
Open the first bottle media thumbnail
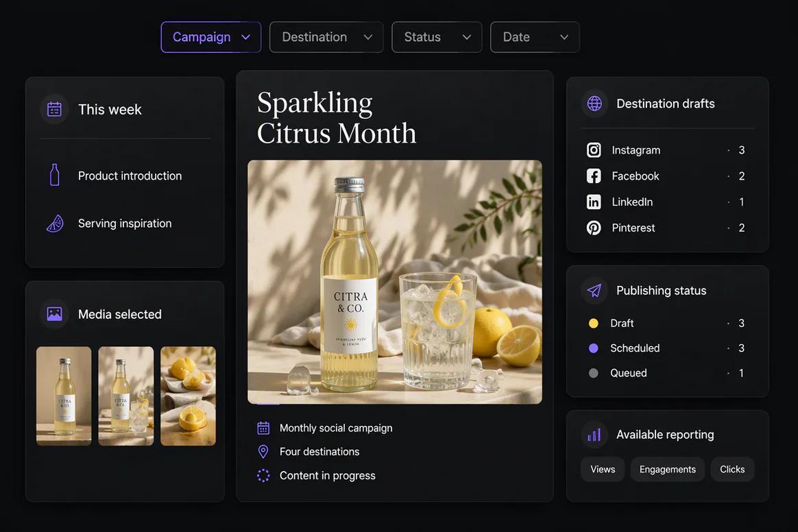(x=64, y=396)
